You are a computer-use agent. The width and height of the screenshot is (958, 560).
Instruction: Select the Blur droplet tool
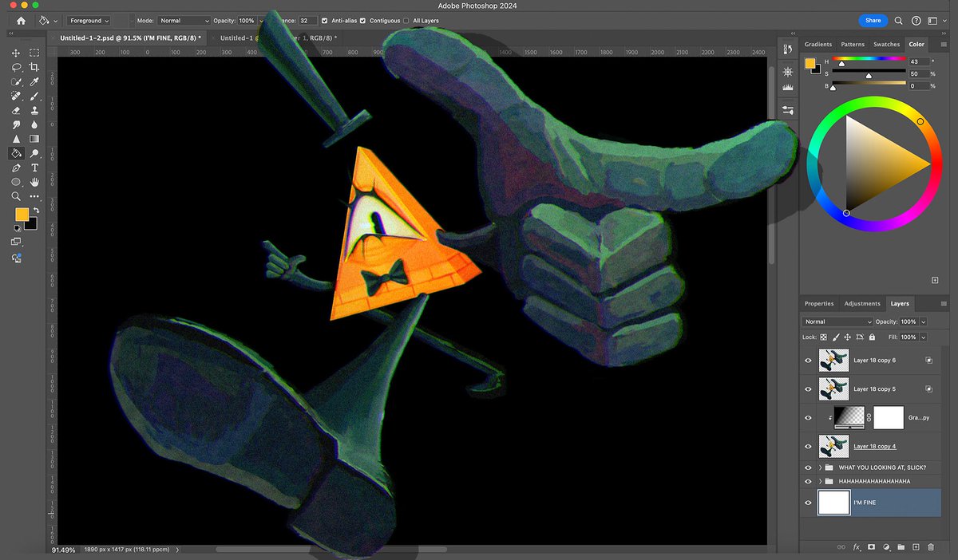34,124
